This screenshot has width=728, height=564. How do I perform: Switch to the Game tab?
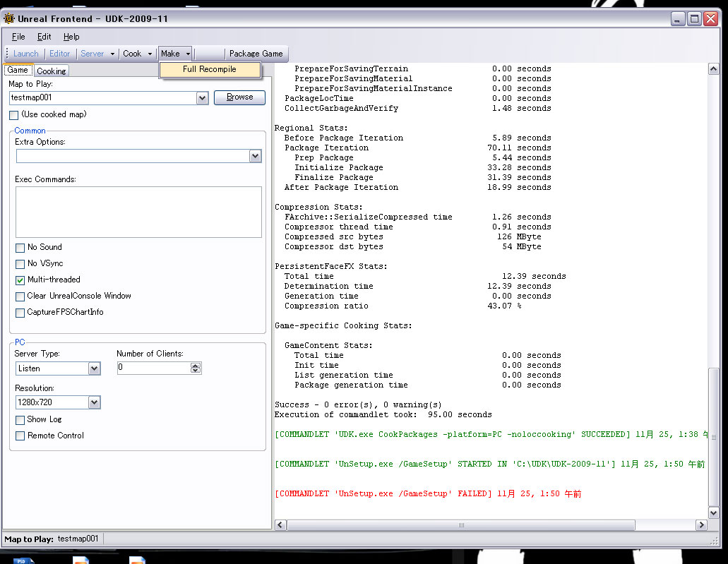tap(18, 70)
